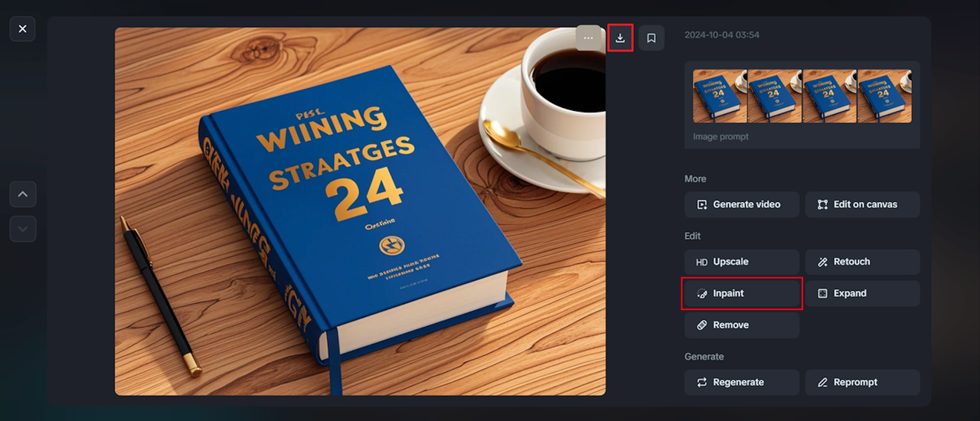Bookmark the generated image

point(652,38)
